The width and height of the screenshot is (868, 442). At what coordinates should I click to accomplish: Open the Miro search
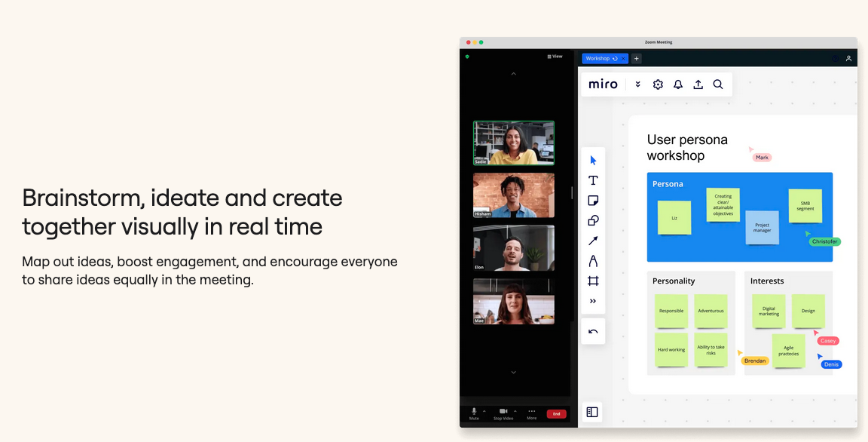(717, 84)
